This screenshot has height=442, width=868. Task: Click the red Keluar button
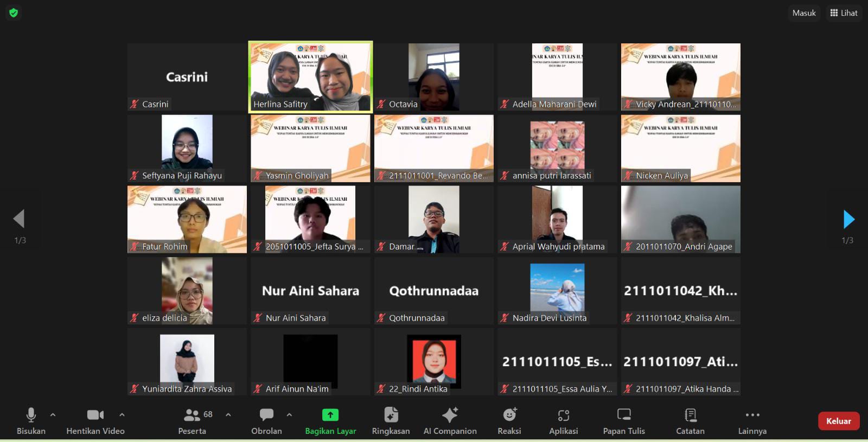(x=838, y=421)
